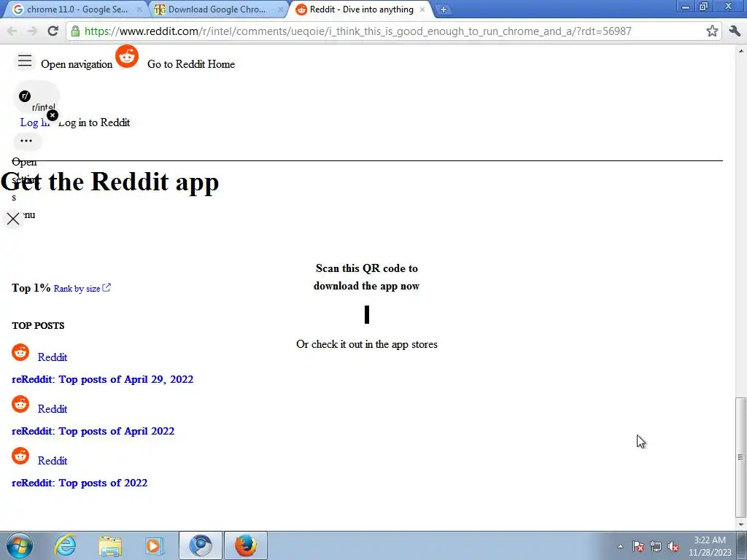Image resolution: width=747 pixels, height=560 pixels.
Task: Open the Chrome wrench settings menu
Action: pyautogui.click(x=735, y=31)
